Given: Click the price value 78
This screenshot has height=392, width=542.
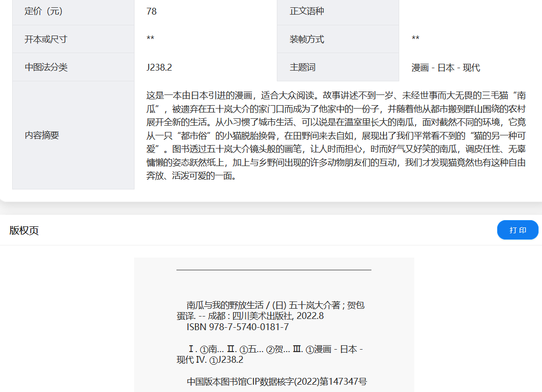Looking at the screenshot, I should 152,11.
